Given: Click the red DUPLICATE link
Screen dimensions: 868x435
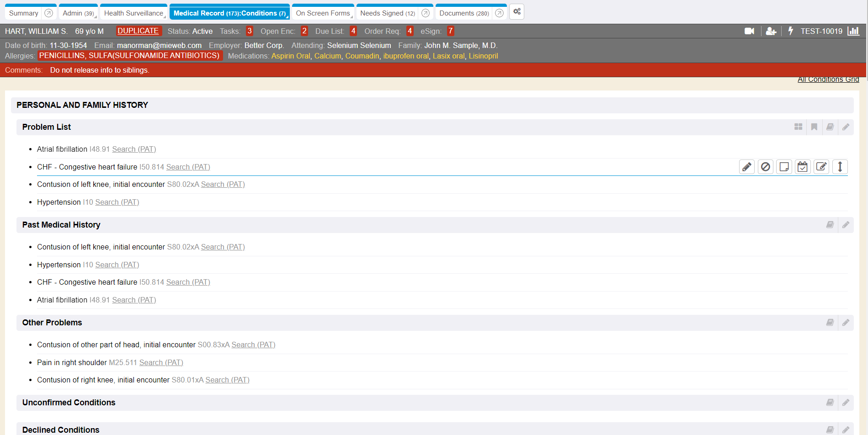Looking at the screenshot, I should [138, 31].
